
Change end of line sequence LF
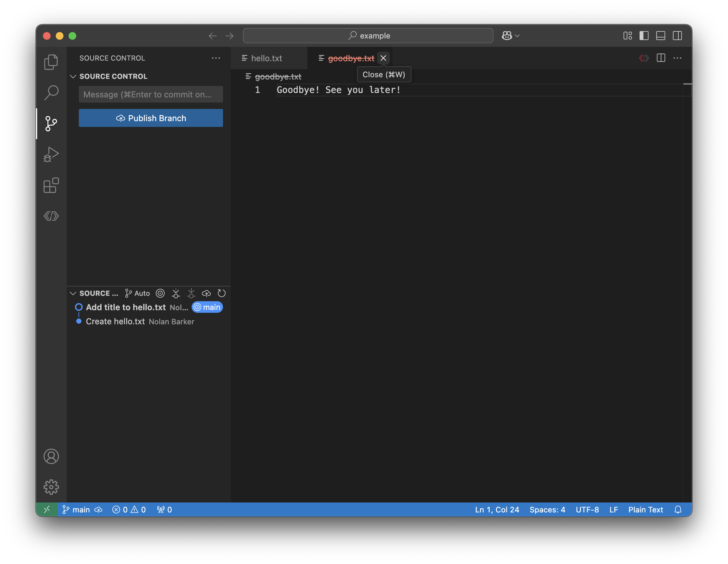point(614,510)
